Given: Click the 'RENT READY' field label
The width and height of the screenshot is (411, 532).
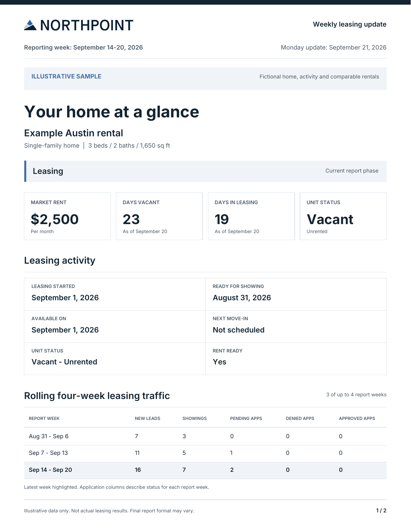Looking at the screenshot, I should tap(228, 351).
